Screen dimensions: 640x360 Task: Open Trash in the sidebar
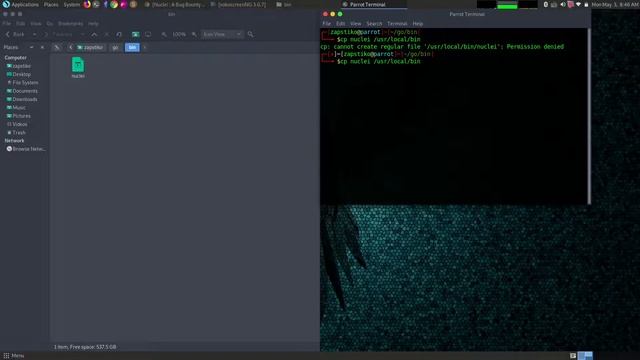(16, 133)
